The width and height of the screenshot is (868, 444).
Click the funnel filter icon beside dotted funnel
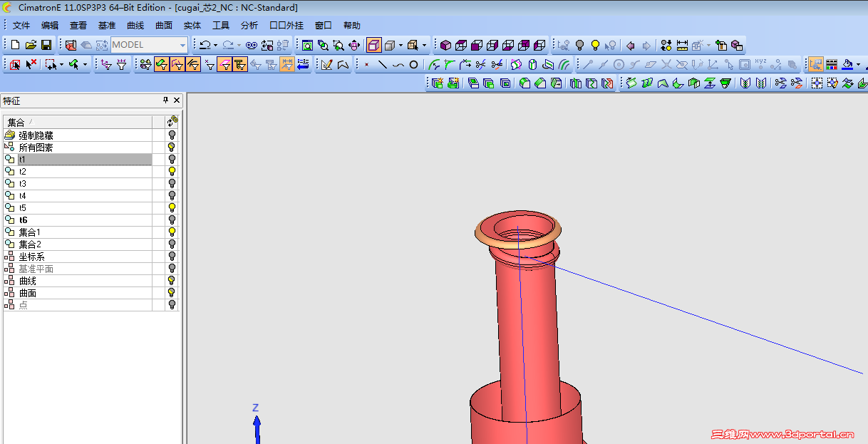coord(122,64)
